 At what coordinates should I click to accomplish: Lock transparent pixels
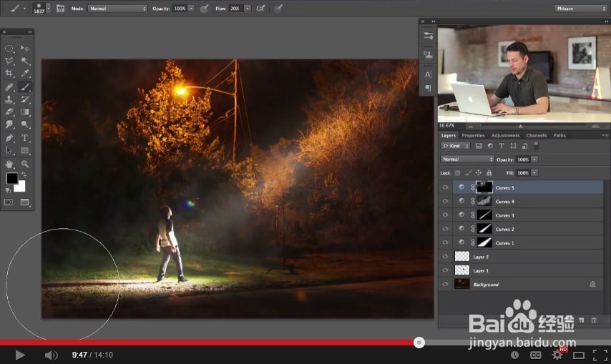point(457,173)
